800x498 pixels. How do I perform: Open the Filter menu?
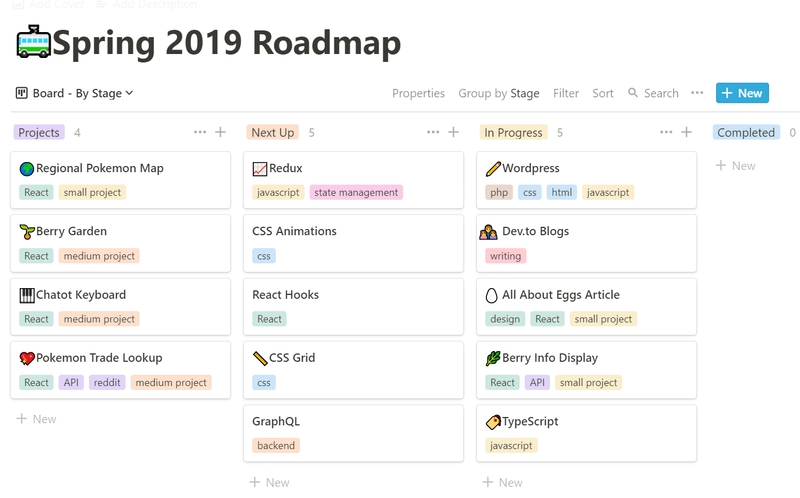566,93
